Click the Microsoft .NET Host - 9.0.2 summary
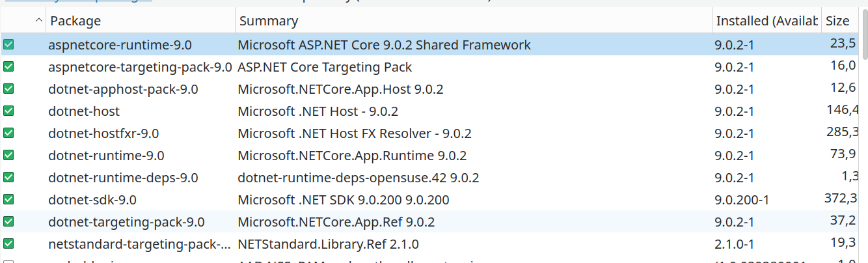The height and width of the screenshot is (263, 868). tap(318, 111)
